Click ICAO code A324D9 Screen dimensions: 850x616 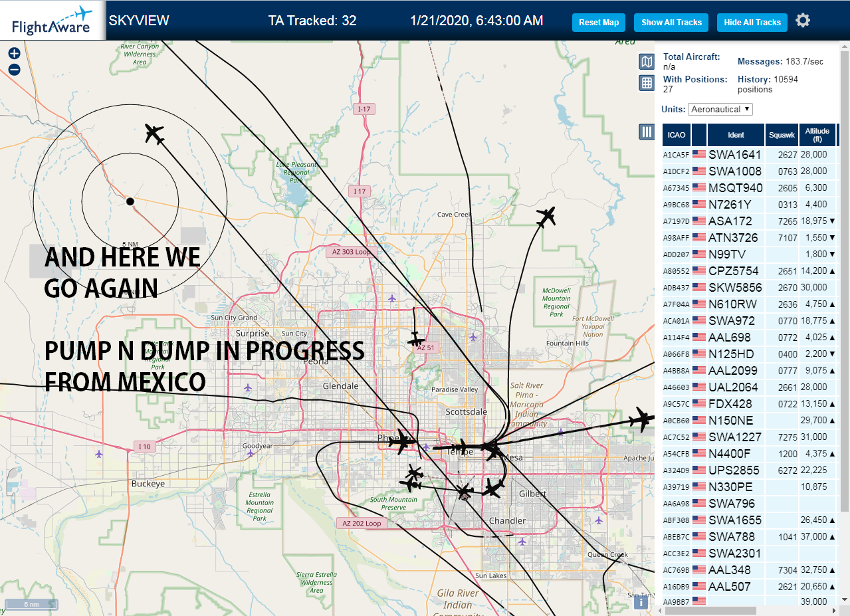677,470
